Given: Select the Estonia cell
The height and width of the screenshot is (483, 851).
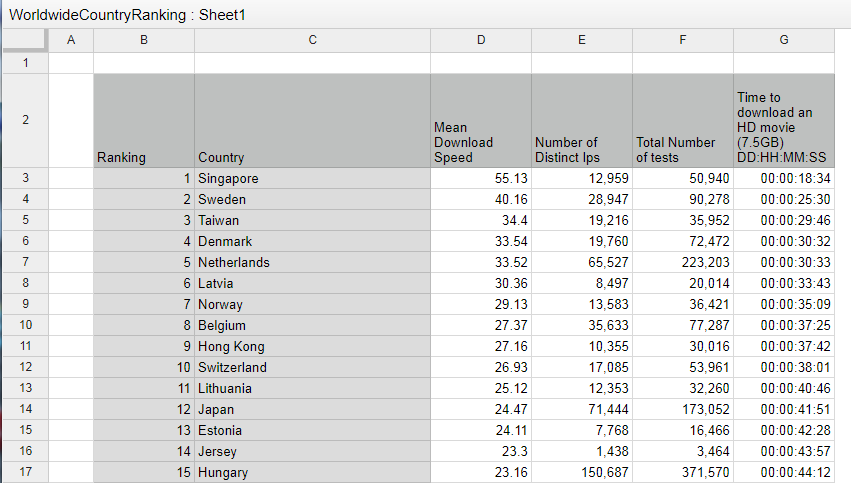Looking at the screenshot, I should point(313,430).
